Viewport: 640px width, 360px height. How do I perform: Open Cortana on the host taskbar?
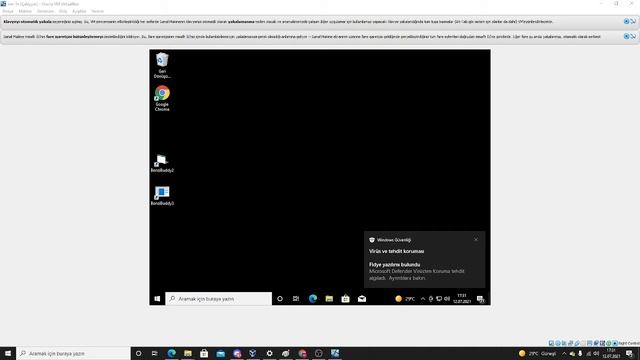(x=138, y=353)
